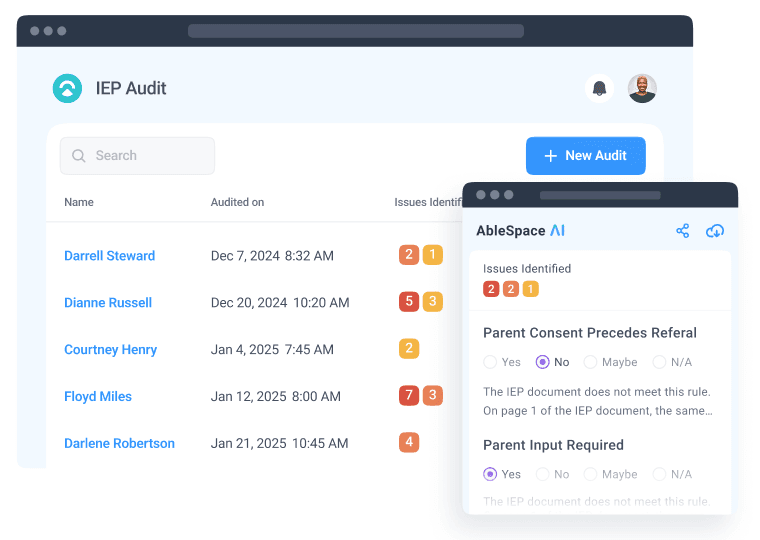Image resolution: width=760 pixels, height=540 pixels.
Task: Click the search magnifier icon
Action: pos(79,156)
